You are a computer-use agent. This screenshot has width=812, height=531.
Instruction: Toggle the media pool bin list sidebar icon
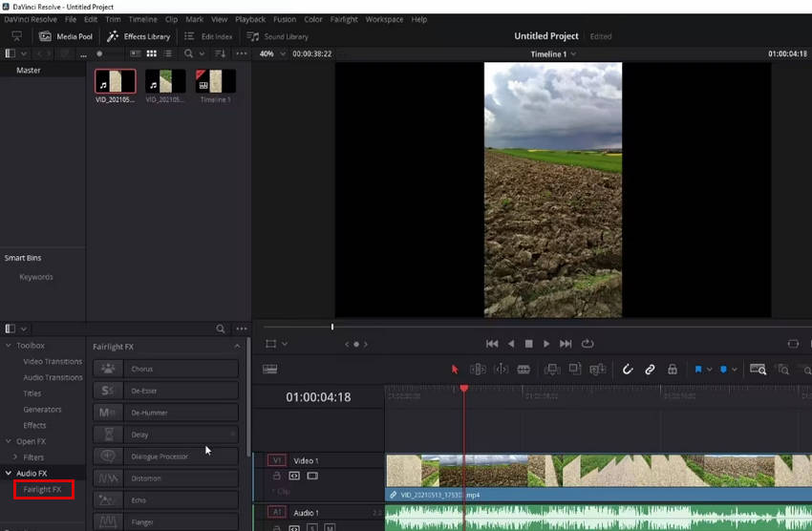point(10,53)
